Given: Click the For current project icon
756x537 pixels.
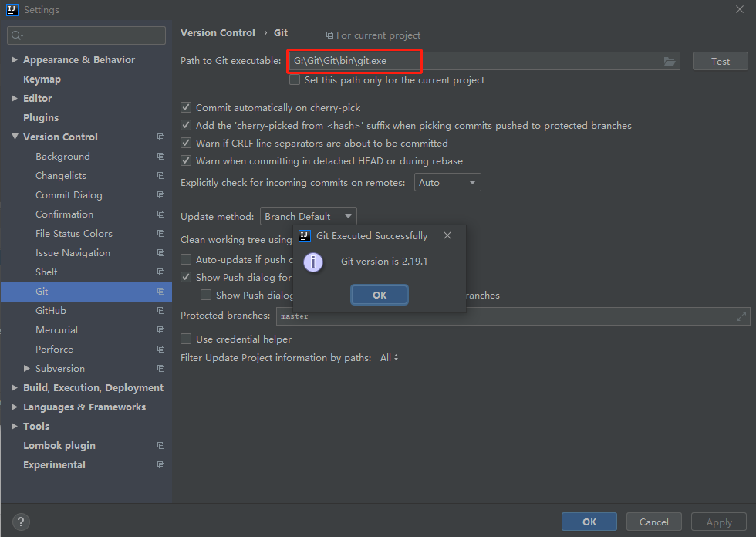Looking at the screenshot, I should click(330, 35).
